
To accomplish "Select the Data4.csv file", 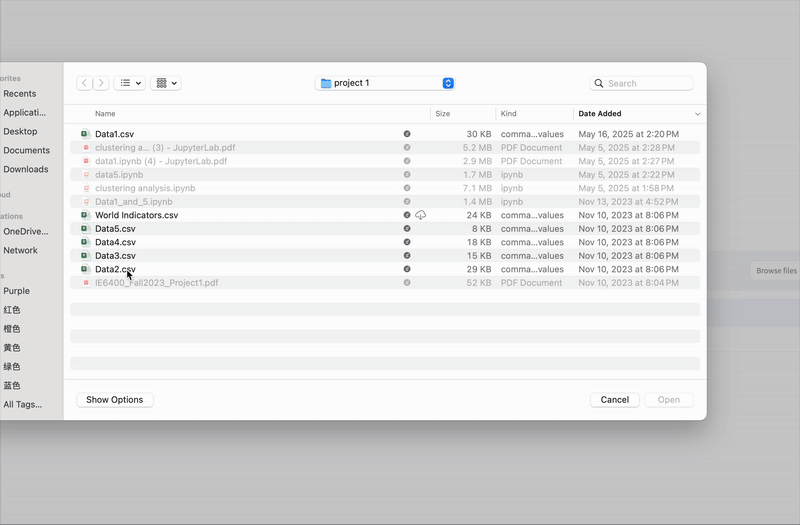I will [x=385, y=242].
